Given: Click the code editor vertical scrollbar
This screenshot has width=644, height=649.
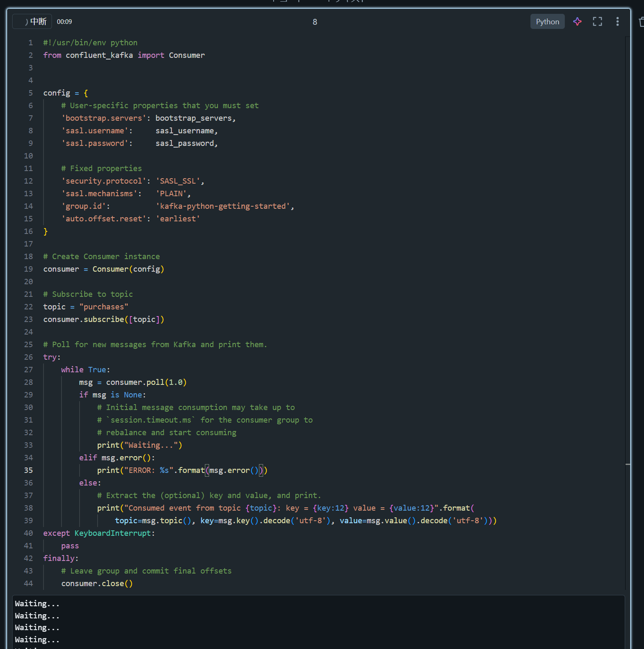Looking at the screenshot, I should [x=628, y=312].
